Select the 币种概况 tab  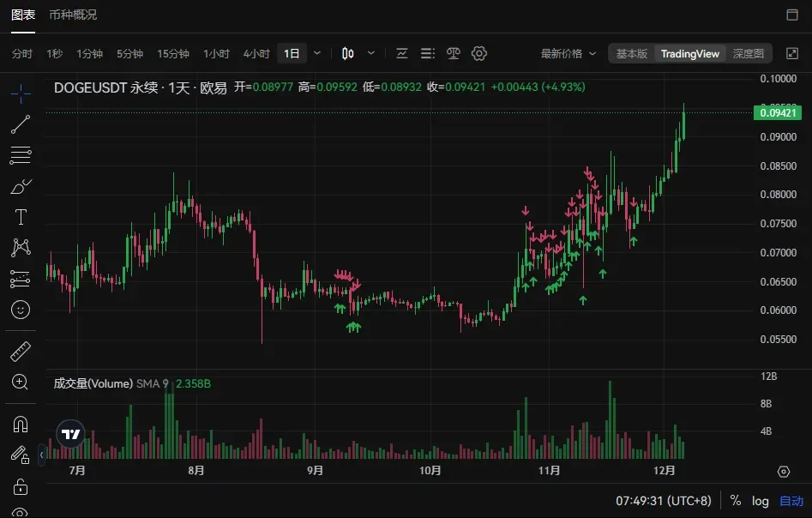73,15
